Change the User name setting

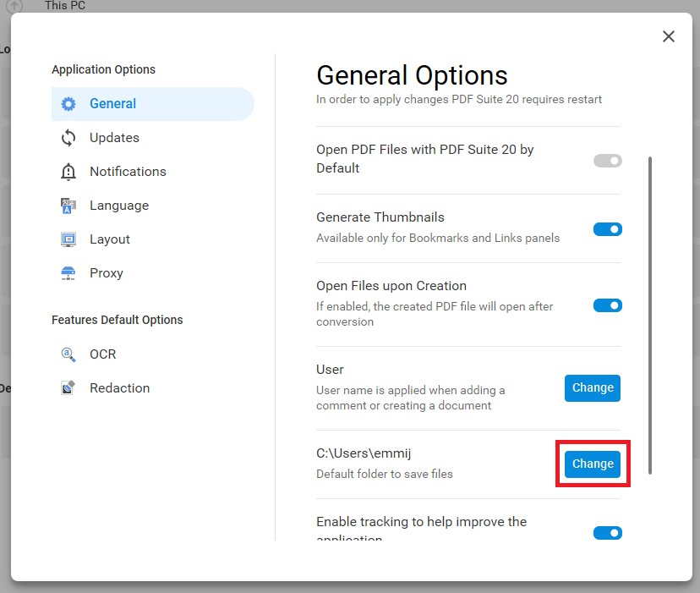[593, 388]
